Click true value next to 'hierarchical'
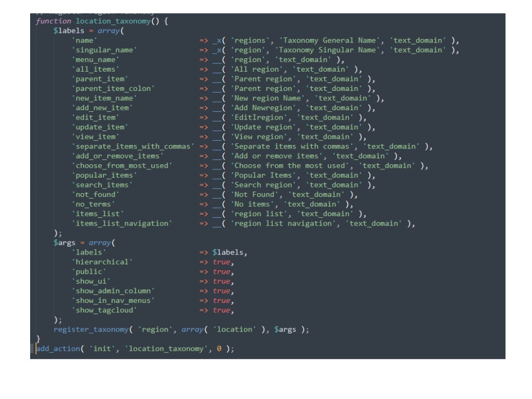 [221, 262]
